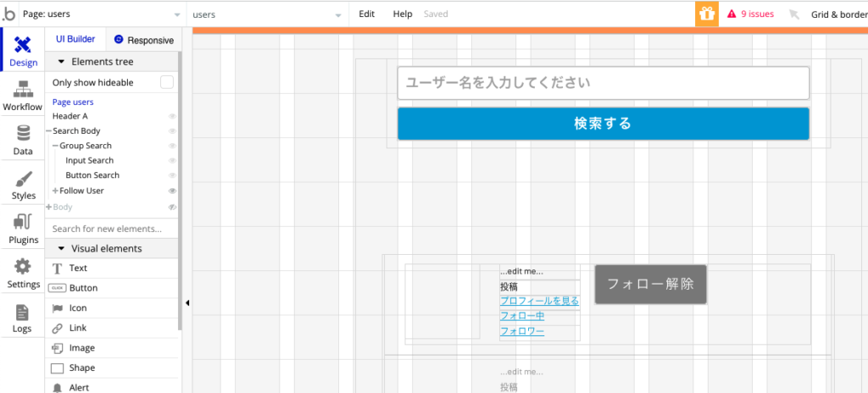The image size is (868, 393).
Task: Select Input Search in elements tree
Action: pyautogui.click(x=89, y=161)
